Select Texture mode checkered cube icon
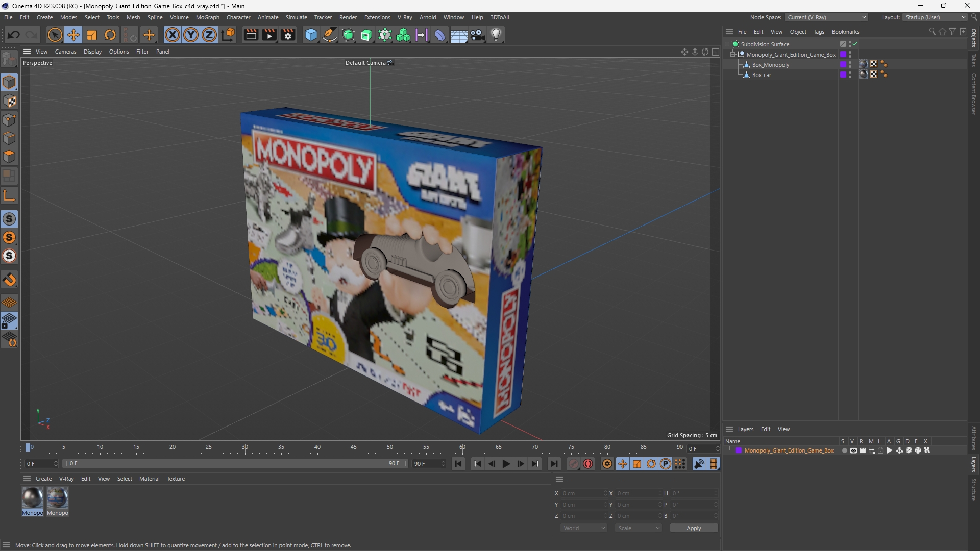Screen dimensions: 980x551 [9, 101]
